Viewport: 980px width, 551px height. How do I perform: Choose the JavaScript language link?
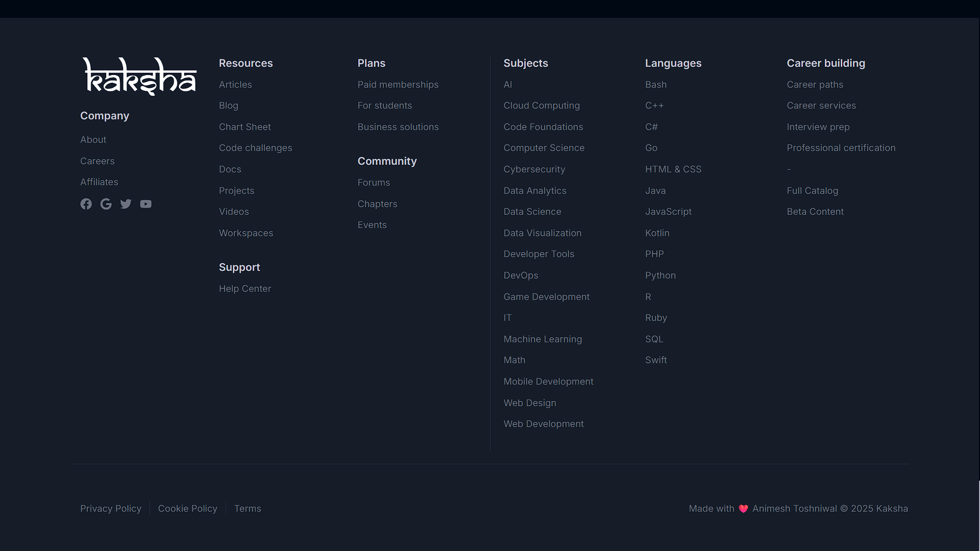tap(669, 212)
